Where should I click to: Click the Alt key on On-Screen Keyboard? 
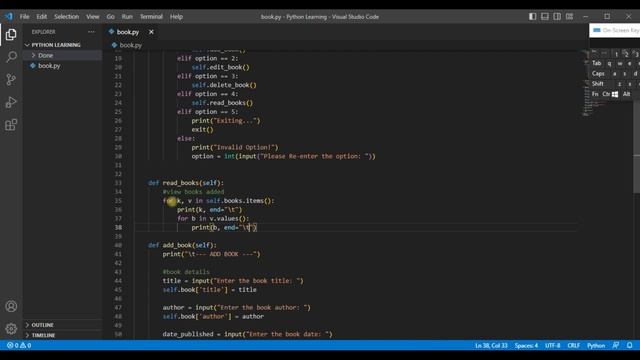[627, 94]
